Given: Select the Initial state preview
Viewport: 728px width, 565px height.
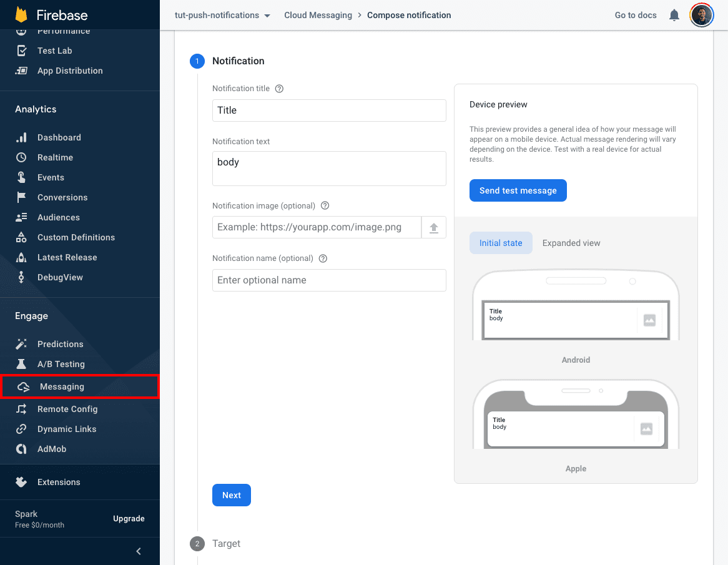Looking at the screenshot, I should [501, 243].
